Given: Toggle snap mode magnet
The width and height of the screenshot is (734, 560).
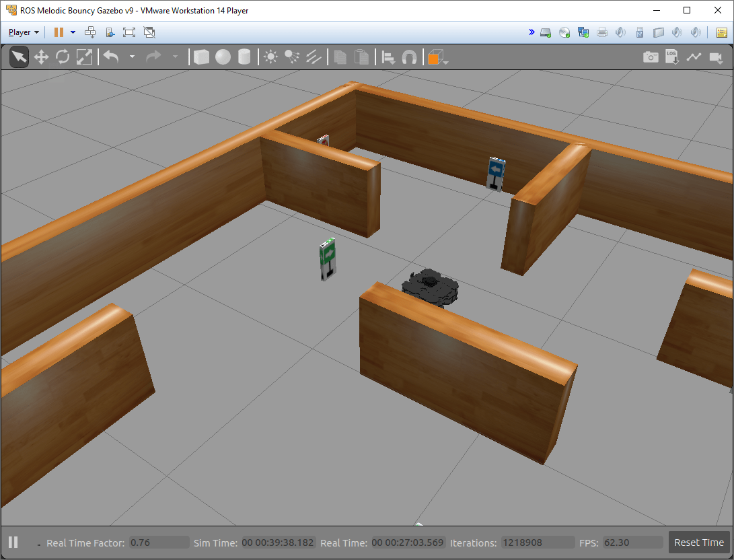Looking at the screenshot, I should [x=409, y=57].
